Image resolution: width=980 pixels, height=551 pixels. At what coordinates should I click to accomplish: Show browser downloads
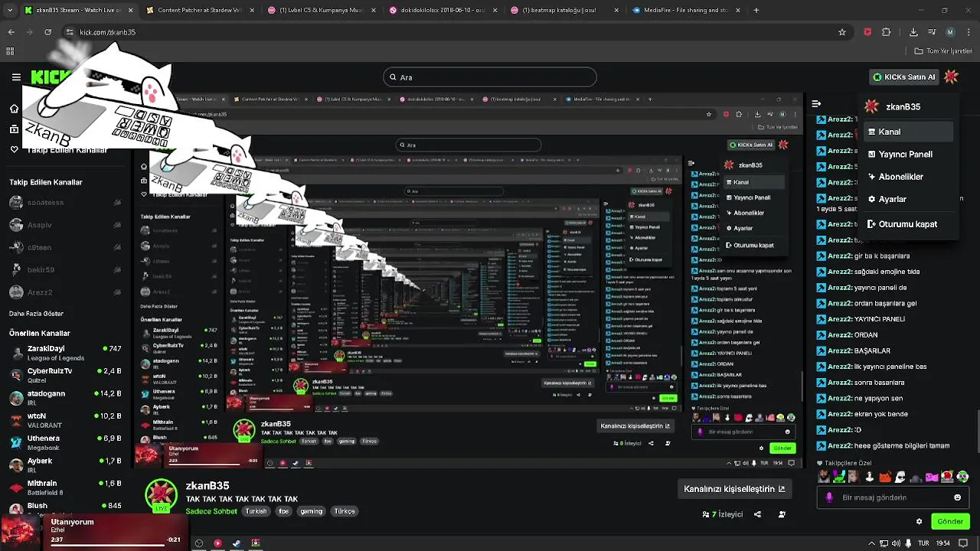coord(913,32)
